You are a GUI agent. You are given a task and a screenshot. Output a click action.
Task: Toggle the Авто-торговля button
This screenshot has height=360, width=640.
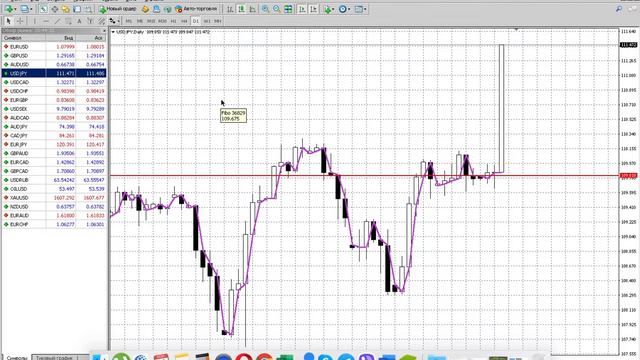(196, 9)
